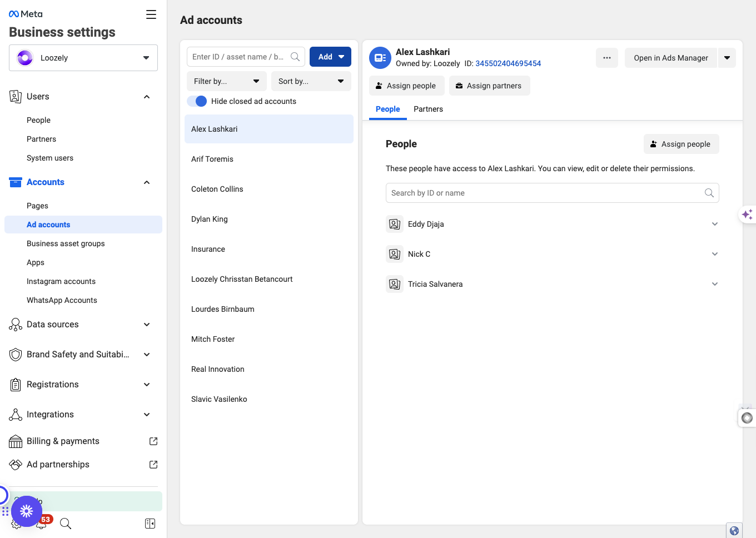Open the Filter by dropdown
This screenshot has width=756, height=538.
pos(227,81)
